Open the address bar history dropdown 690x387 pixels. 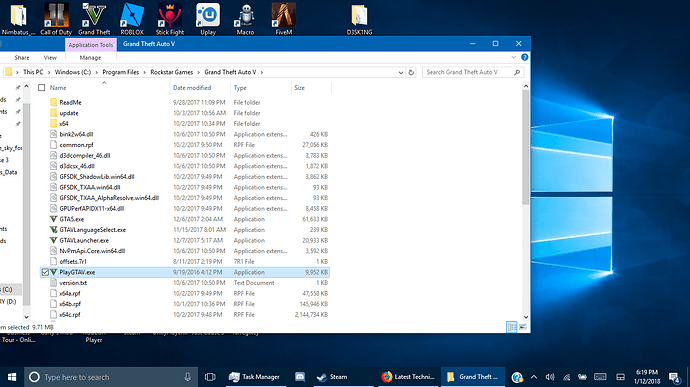click(401, 72)
